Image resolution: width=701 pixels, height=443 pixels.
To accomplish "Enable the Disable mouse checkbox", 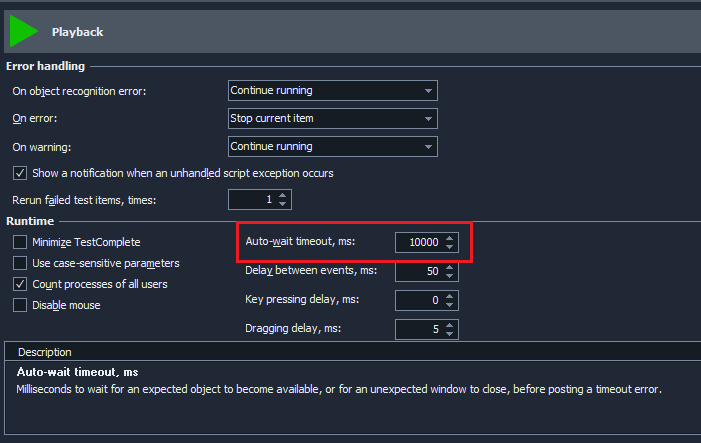I will tap(20, 305).
